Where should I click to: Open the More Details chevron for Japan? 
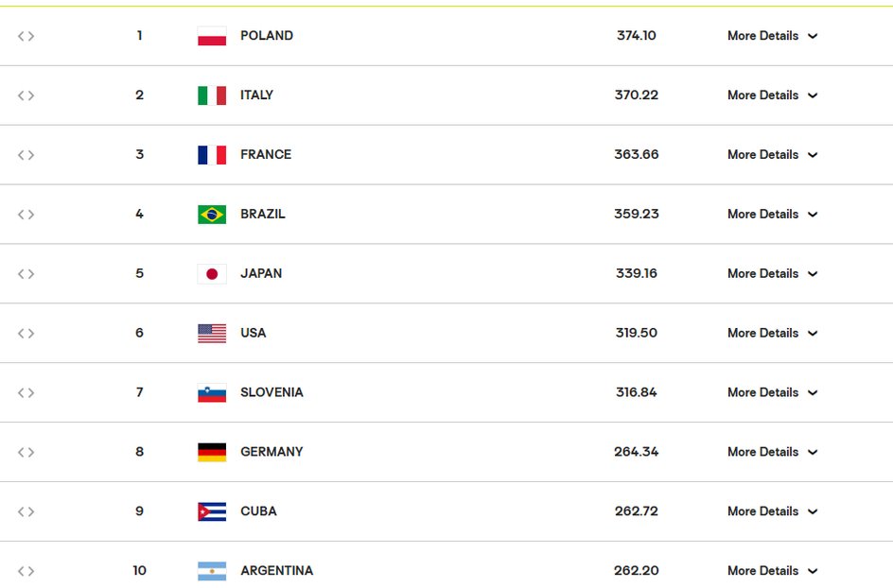[x=813, y=274]
